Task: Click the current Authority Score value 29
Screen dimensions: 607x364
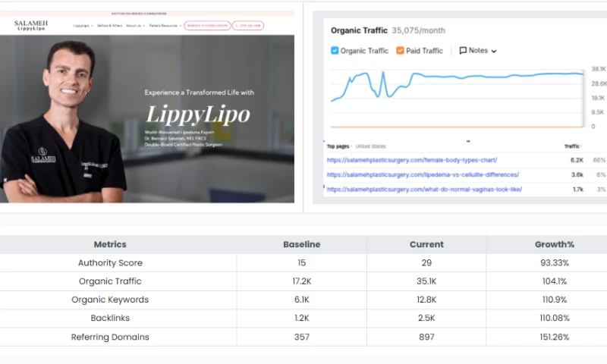Action: [426, 263]
